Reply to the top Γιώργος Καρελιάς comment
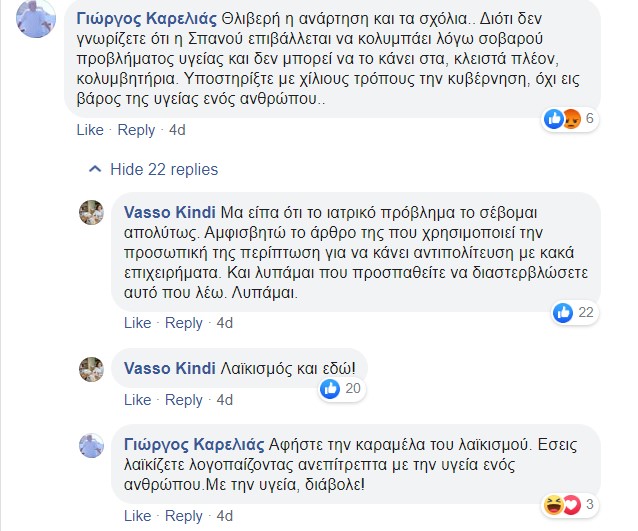Screen dimensions: 638x531 pos(136,130)
